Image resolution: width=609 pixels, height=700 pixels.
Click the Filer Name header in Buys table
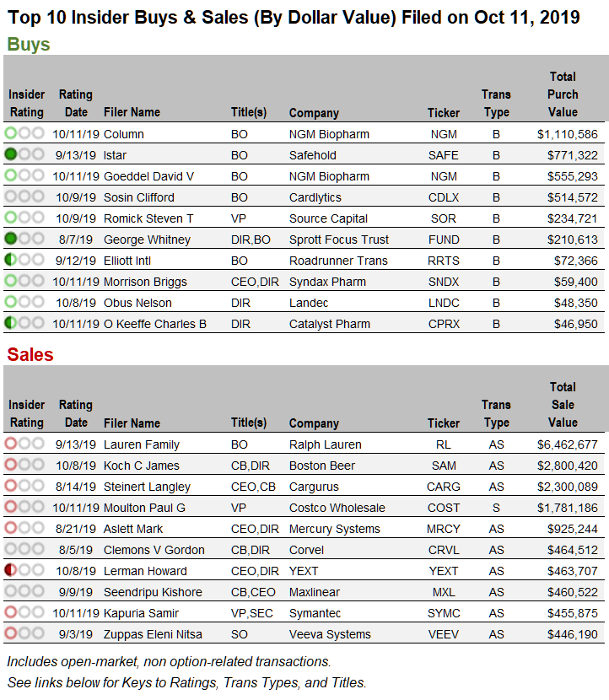coord(132,112)
